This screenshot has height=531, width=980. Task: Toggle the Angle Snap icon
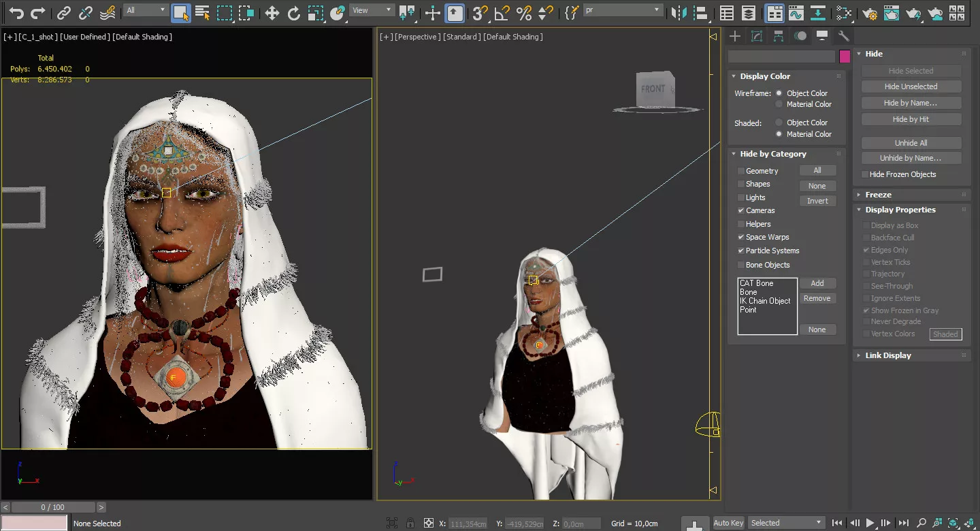[502, 12]
